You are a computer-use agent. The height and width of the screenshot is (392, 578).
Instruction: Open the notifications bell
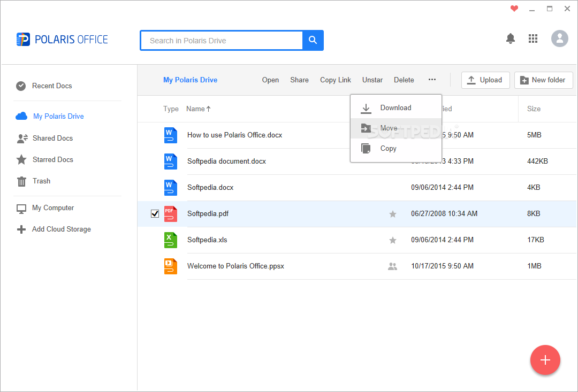pos(510,39)
